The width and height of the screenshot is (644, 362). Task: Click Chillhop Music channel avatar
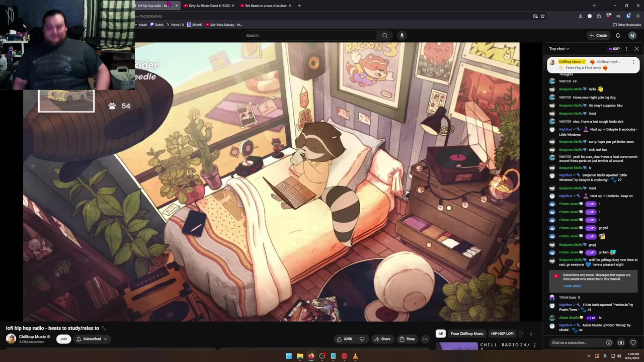[11, 339]
